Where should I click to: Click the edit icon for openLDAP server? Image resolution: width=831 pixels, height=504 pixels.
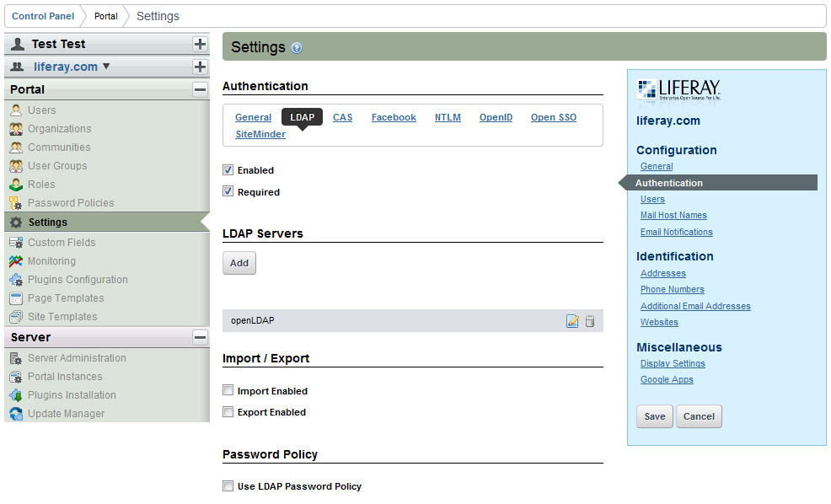point(572,321)
